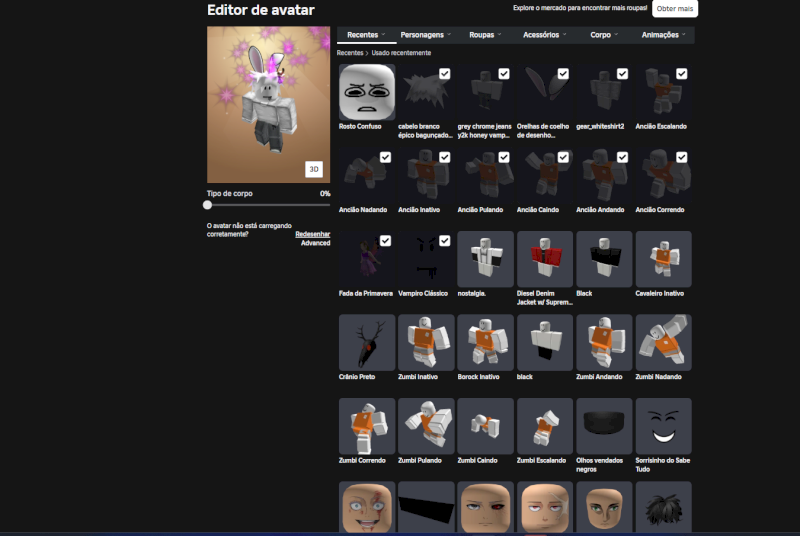The height and width of the screenshot is (536, 800).
Task: Select the Zumbi Inativo animation
Action: [x=426, y=343]
